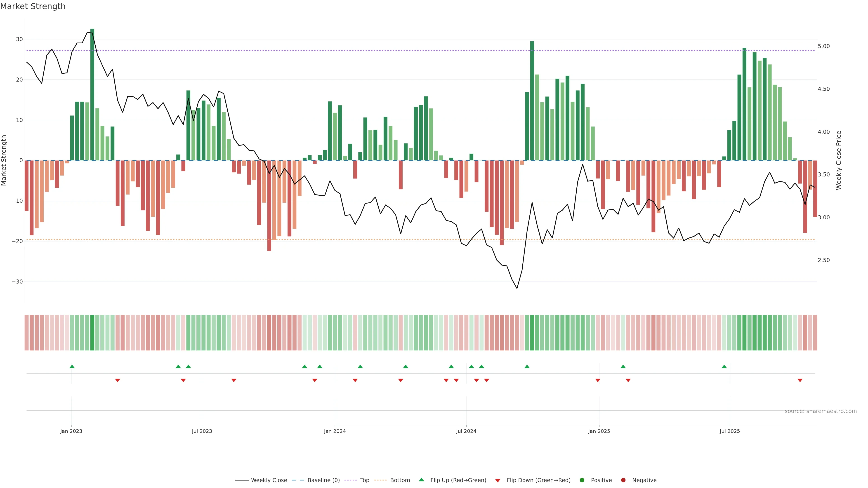This screenshot has height=488, width=868.
Task: Click the dark red Negative circle in legend
Action: click(x=623, y=480)
